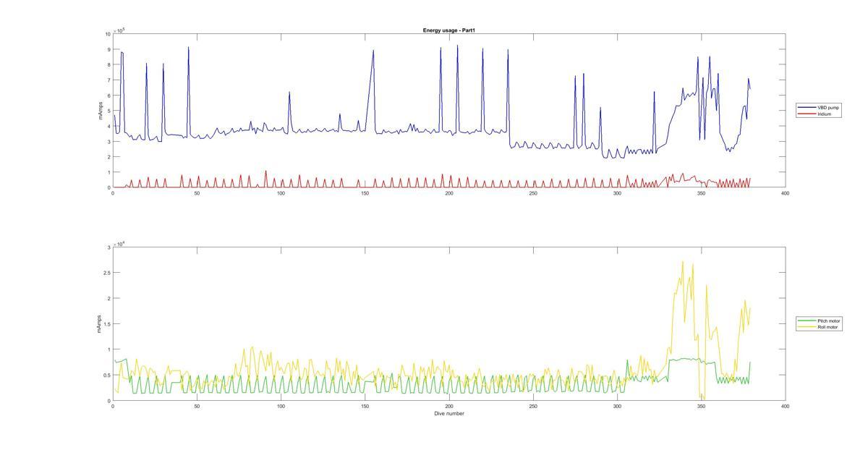Image resolution: width=868 pixels, height=450 pixels.
Task: Click y-axis tick label 1 on lower plot
Action: point(109,349)
